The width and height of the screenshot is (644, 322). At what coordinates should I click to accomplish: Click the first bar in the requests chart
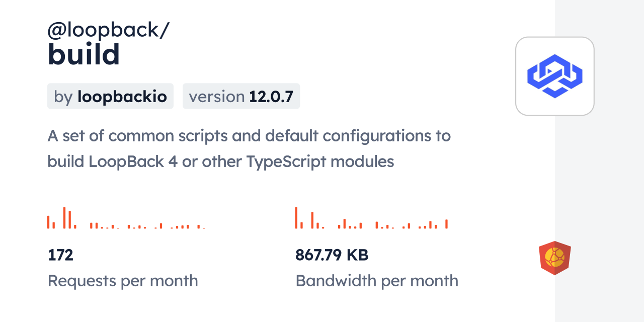coord(48,222)
